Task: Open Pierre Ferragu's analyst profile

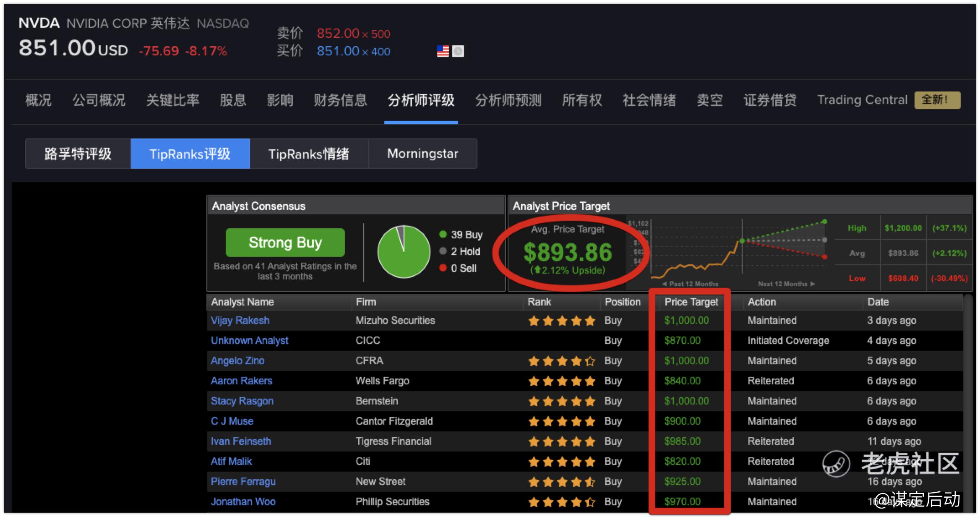Action: tap(243, 482)
